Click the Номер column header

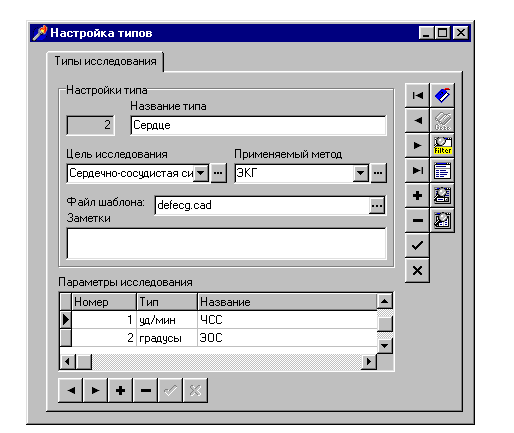(x=104, y=302)
